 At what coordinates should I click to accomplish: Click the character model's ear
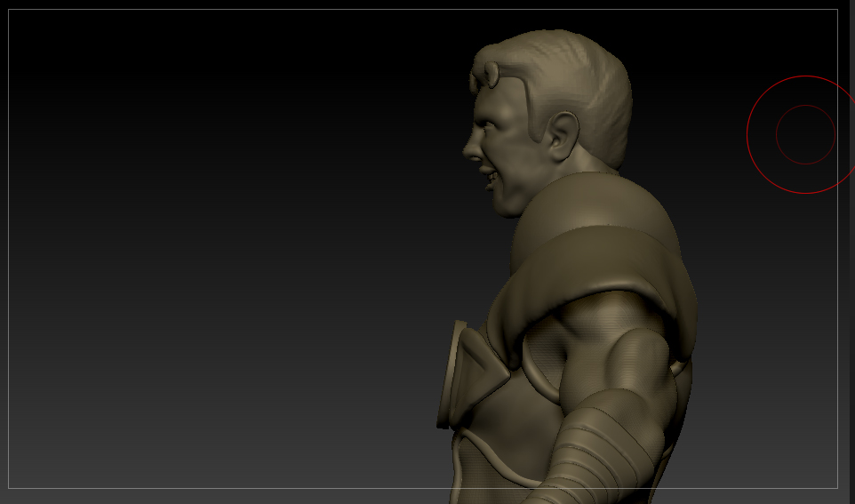pos(563,136)
